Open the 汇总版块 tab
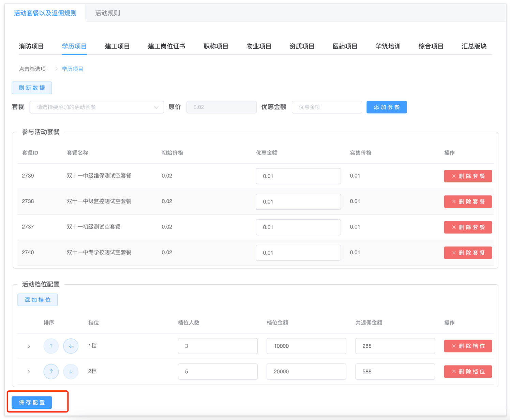 [x=474, y=46]
